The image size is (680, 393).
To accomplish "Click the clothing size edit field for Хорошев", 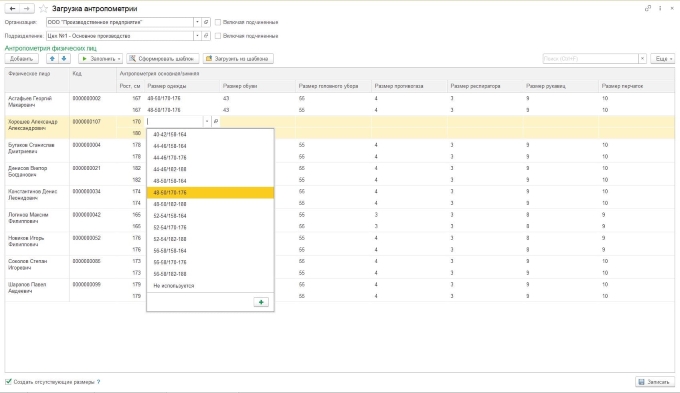I will pos(175,121).
